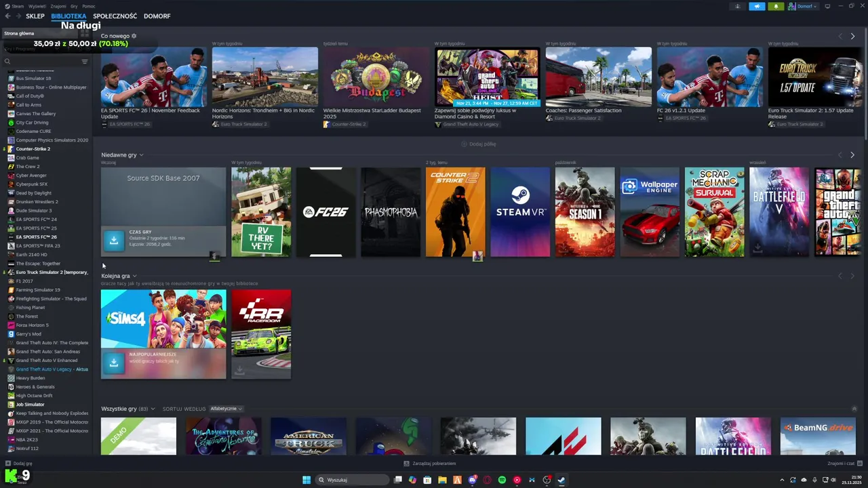Click the library search magnifier icon

point(7,62)
